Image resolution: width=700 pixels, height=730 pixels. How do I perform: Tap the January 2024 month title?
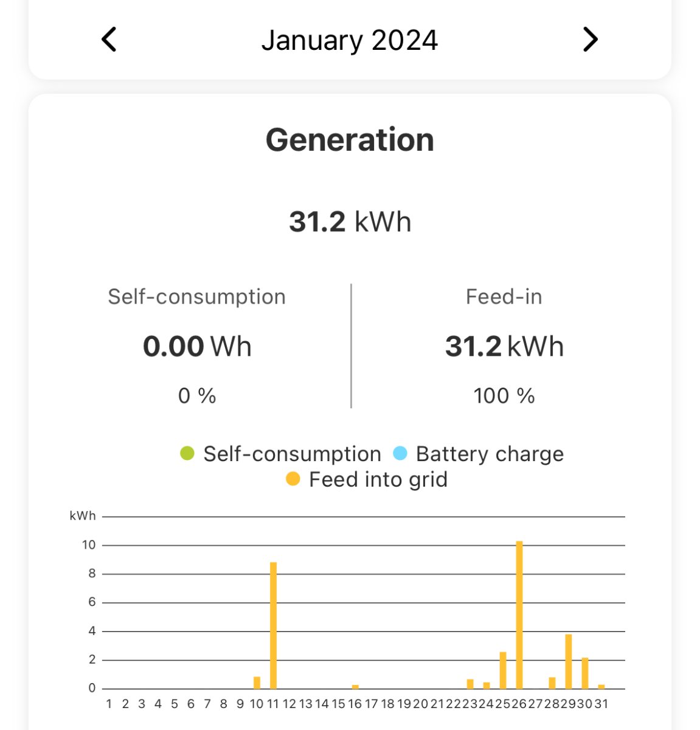tap(350, 41)
